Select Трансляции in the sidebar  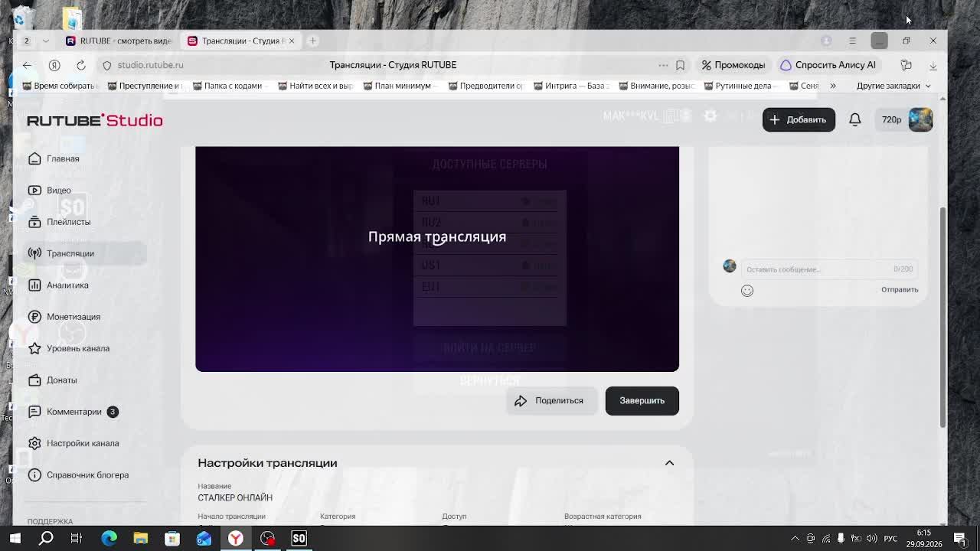[84, 253]
